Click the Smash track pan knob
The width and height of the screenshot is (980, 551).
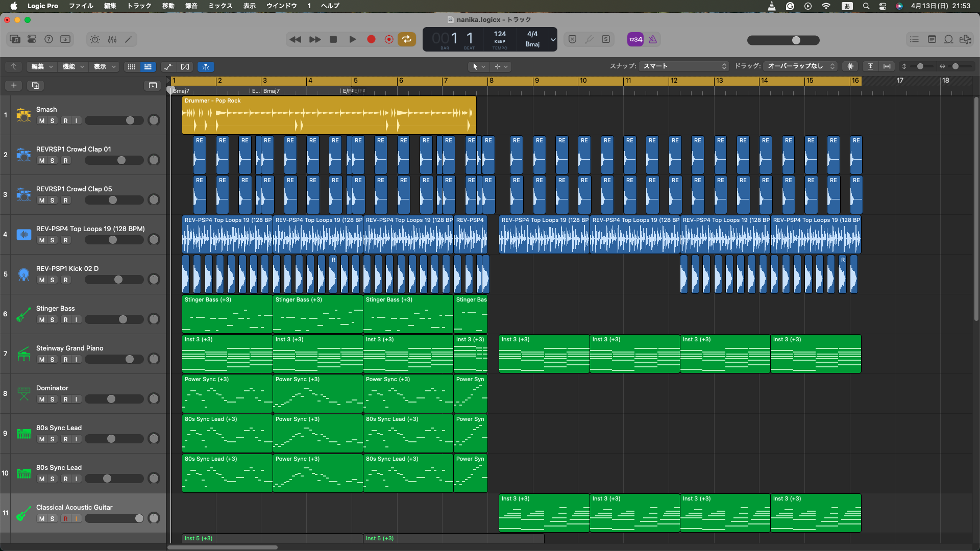click(x=154, y=120)
